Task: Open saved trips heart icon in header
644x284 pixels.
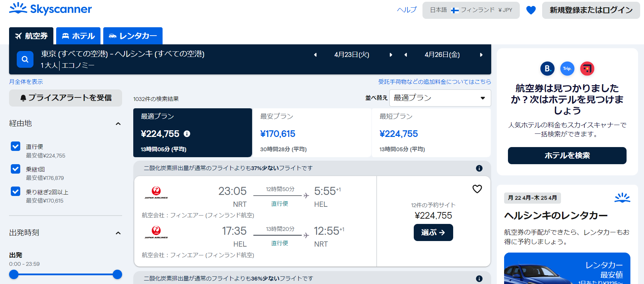Action: [531, 10]
